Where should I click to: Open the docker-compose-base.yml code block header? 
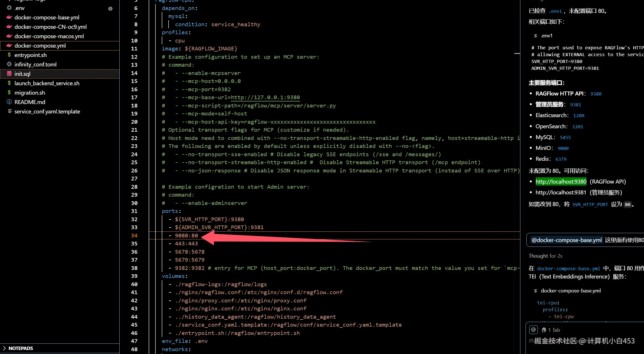click(570, 290)
